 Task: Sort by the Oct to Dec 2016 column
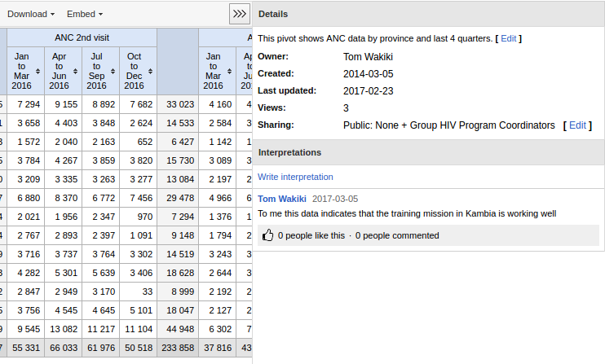click(138, 71)
